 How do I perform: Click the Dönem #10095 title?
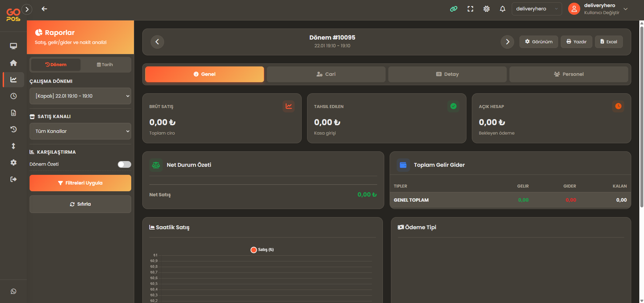(x=332, y=38)
